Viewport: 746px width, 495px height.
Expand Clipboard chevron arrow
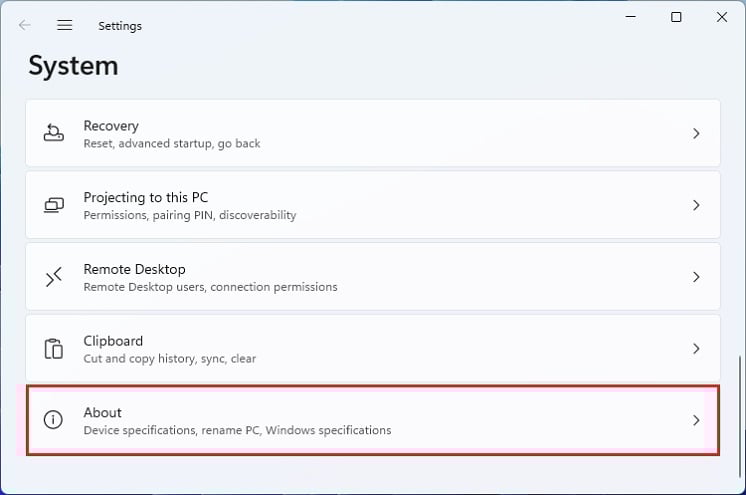click(696, 349)
